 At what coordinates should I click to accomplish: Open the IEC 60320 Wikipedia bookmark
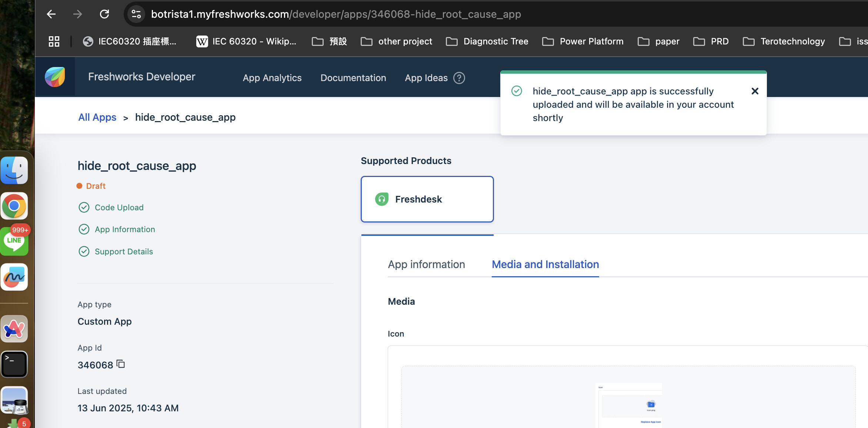(x=246, y=41)
